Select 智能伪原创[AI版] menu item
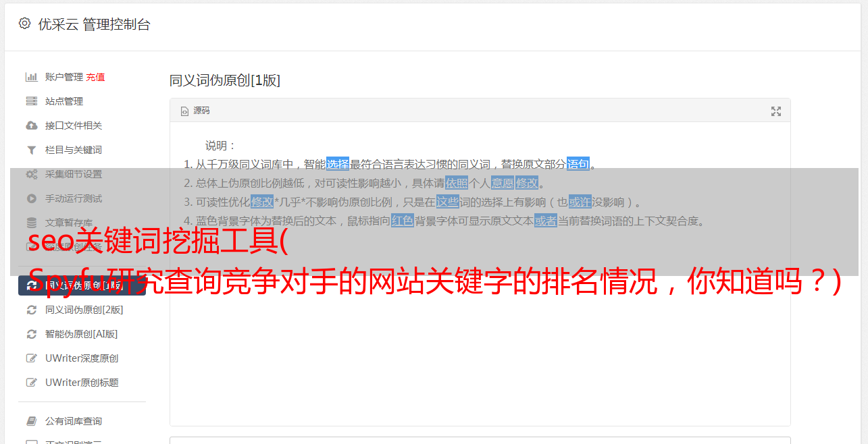This screenshot has width=868, height=444. point(82,334)
